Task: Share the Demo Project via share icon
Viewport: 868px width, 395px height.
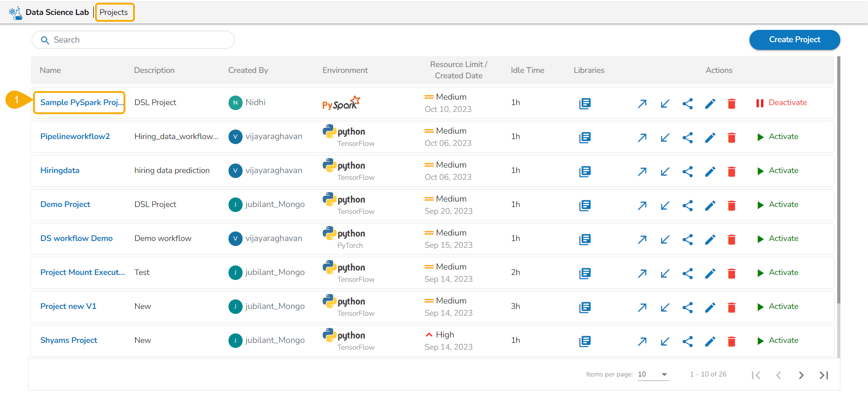Action: pos(687,206)
